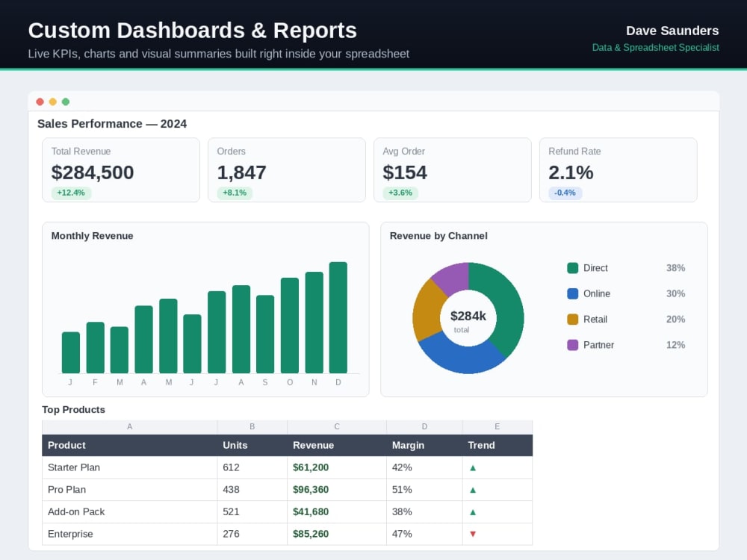The width and height of the screenshot is (747, 560).
Task: Click the Total Revenue $284,500 value
Action: click(93, 172)
